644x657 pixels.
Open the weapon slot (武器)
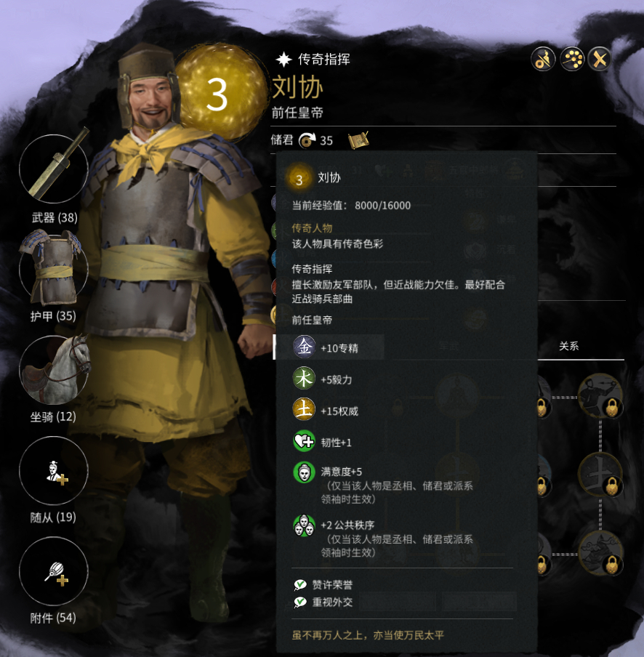point(54,169)
